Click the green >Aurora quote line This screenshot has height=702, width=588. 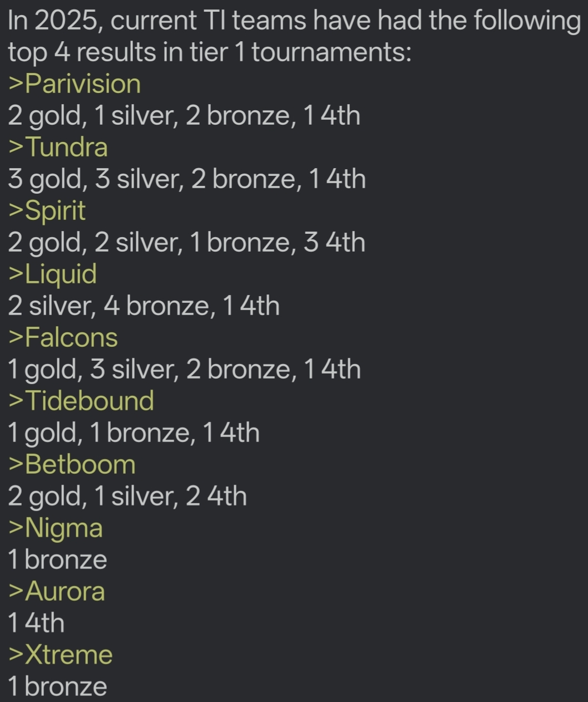[57, 591]
